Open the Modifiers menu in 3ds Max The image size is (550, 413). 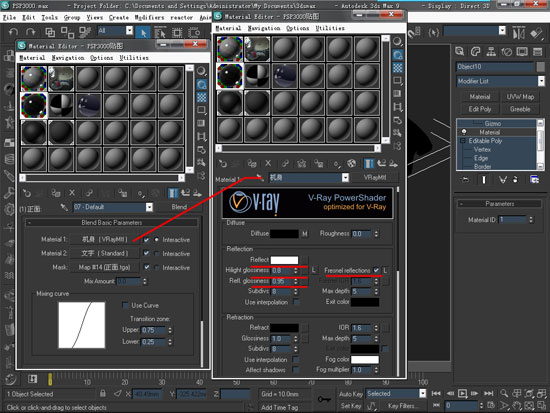coord(149,18)
